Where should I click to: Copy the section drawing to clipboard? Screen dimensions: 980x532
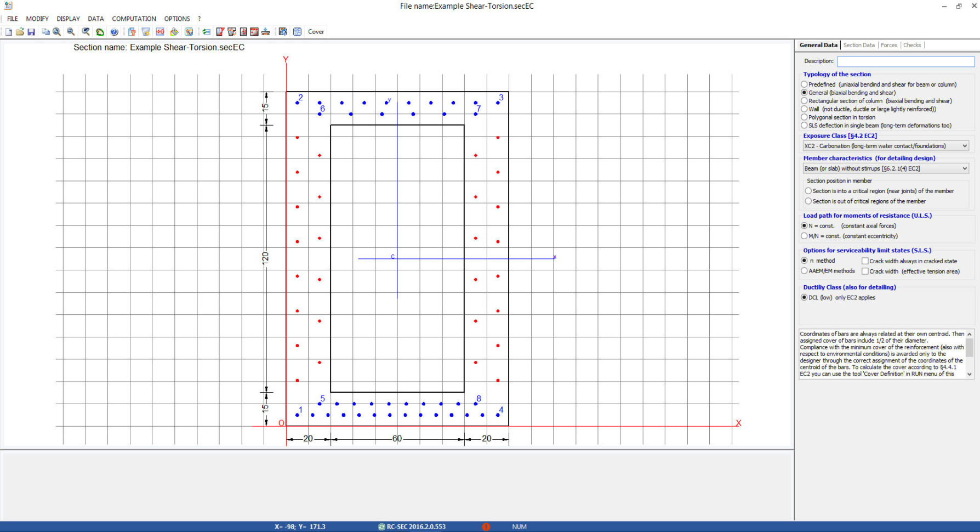(46, 31)
